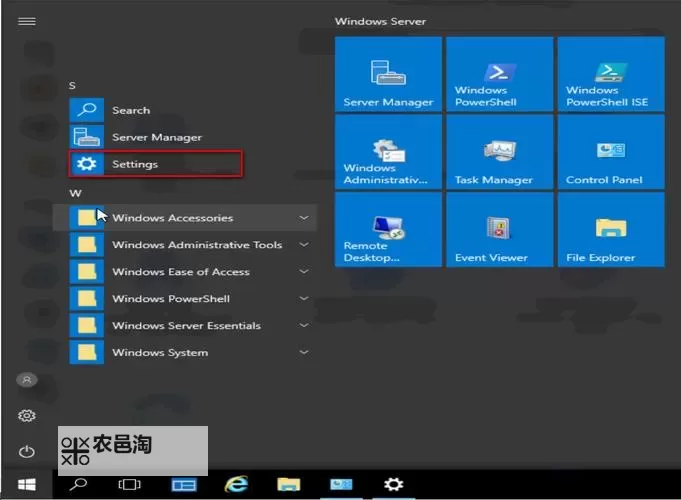Click the 'Windows Server' tile group title
Screen dimensions: 681x500
380,21
